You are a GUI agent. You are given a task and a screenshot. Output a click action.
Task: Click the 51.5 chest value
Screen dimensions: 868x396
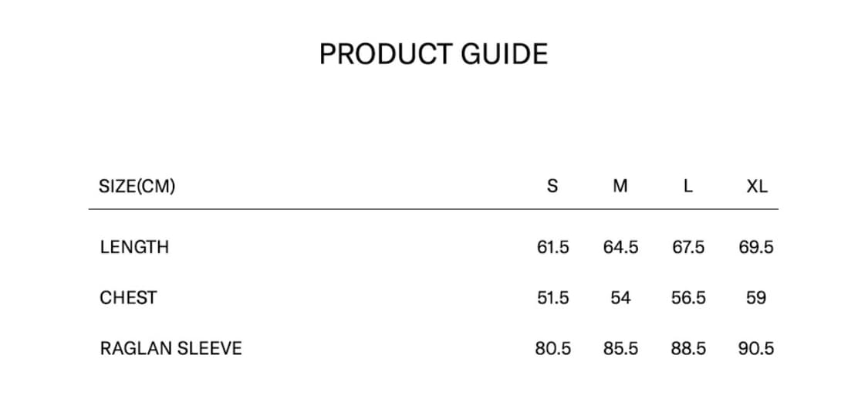click(x=552, y=297)
